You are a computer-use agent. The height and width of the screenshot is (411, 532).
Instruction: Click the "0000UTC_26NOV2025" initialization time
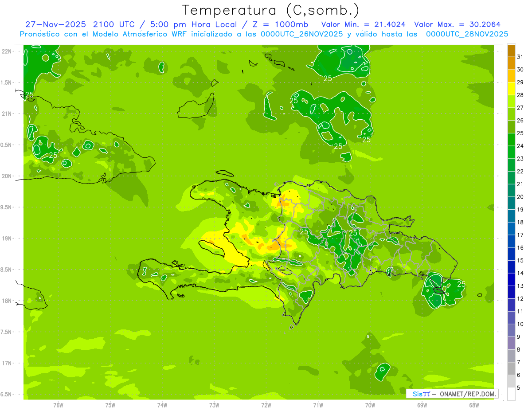pos(302,34)
